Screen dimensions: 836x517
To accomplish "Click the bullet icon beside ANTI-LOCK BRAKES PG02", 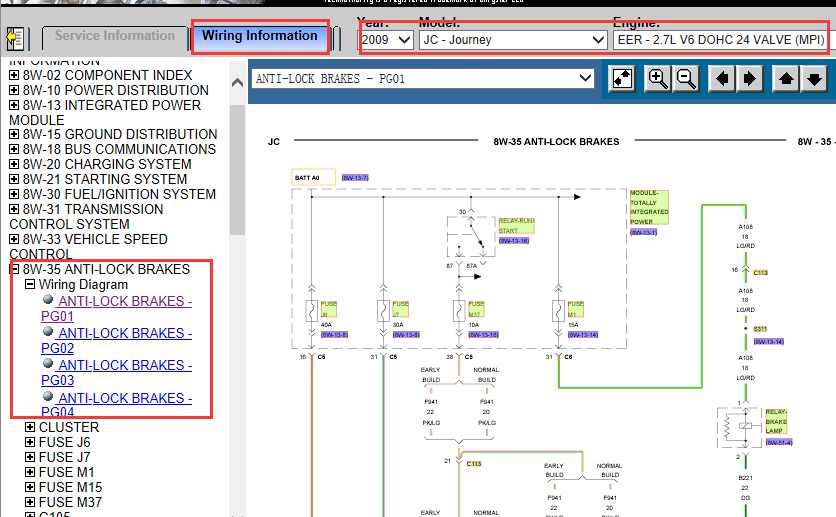I will (x=48, y=331).
